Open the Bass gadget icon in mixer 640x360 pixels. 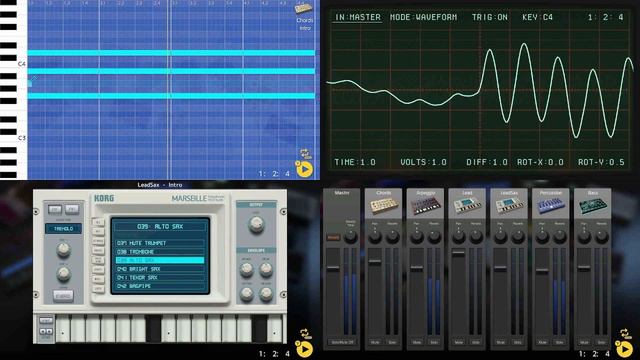592,206
